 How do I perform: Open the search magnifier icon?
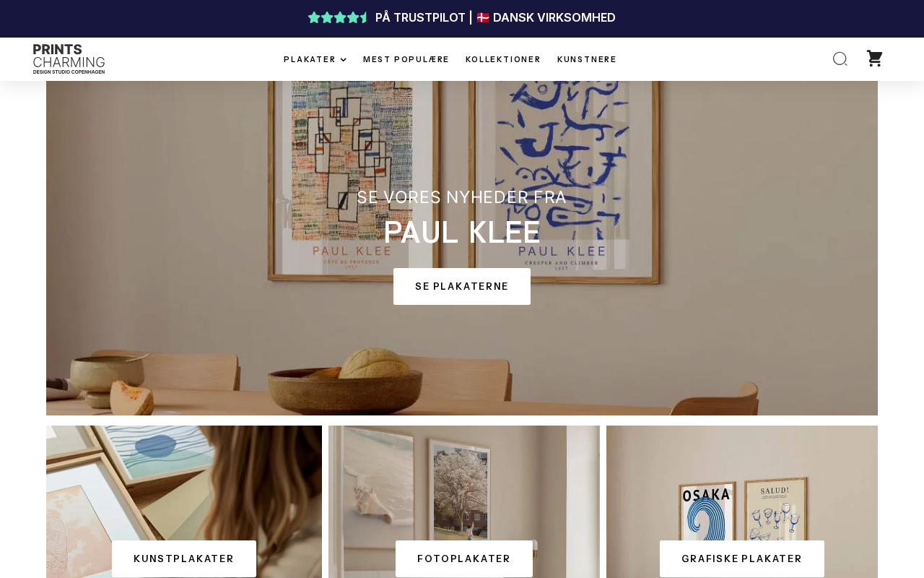840,59
